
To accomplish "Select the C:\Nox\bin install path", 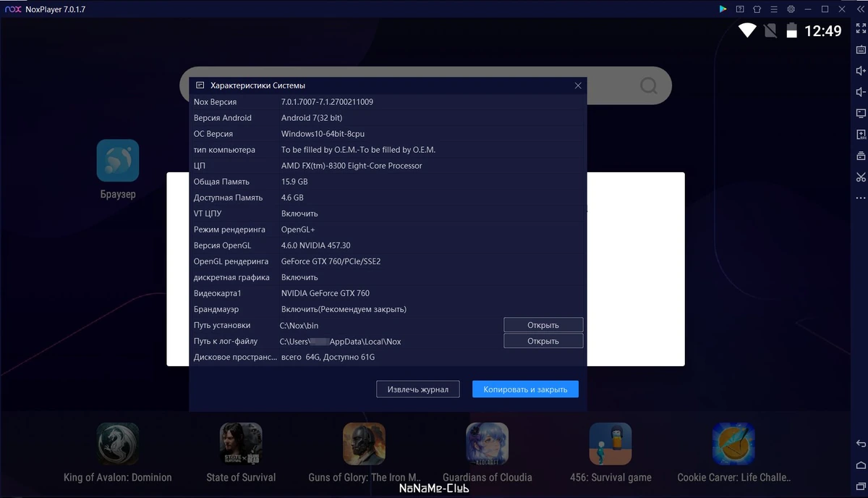I will 299,326.
